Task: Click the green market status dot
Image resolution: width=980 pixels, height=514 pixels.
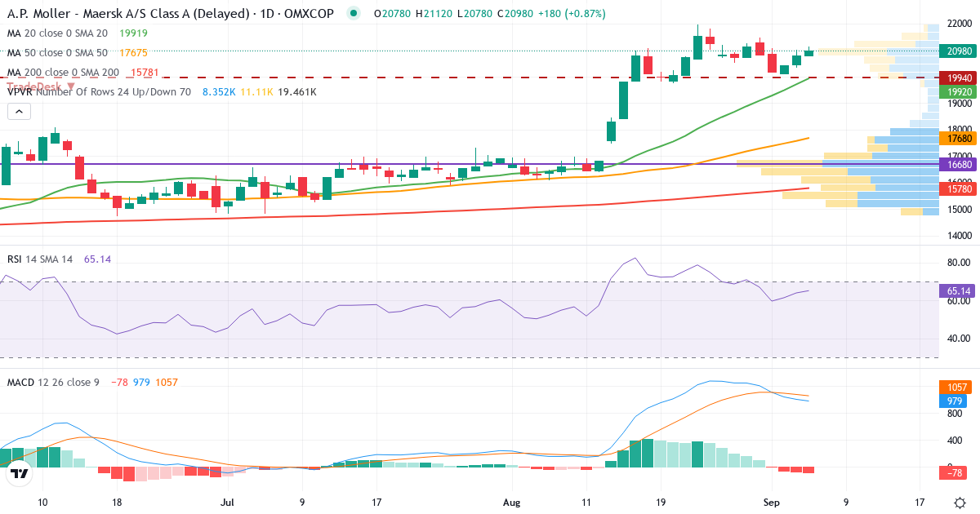Action: point(353,13)
